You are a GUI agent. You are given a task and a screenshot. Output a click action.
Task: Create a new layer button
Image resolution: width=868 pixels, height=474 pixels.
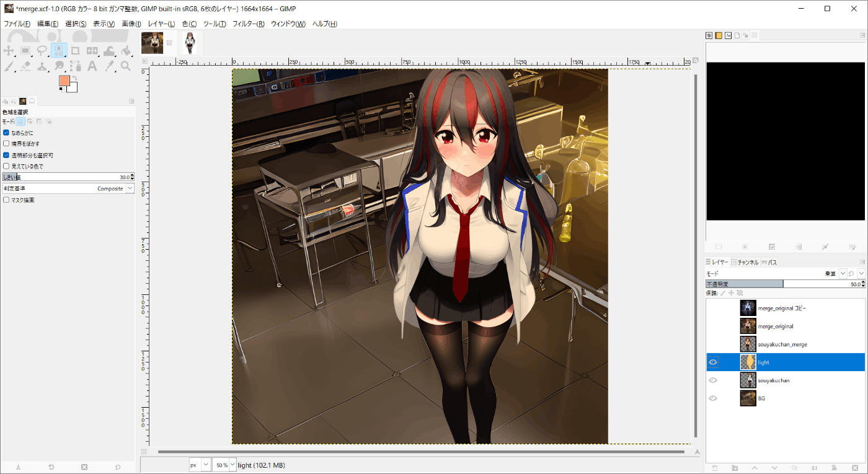pyautogui.click(x=714, y=468)
